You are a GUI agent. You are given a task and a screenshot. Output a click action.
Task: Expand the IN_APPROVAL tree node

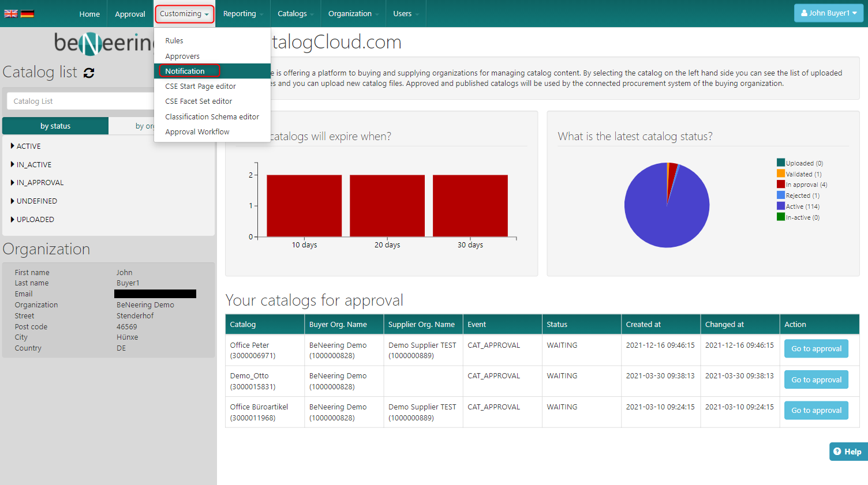[x=13, y=182]
